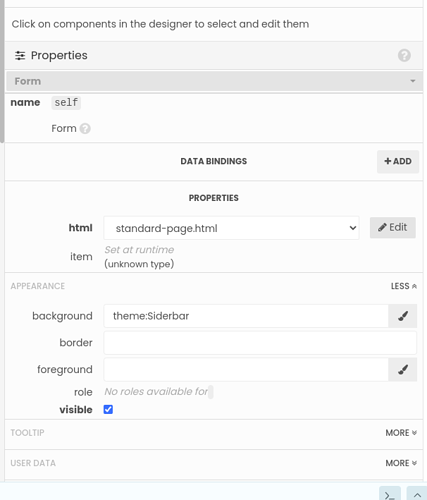Expand the Tooltip section with MORE
Screen dimensions: 427x500
(401, 433)
